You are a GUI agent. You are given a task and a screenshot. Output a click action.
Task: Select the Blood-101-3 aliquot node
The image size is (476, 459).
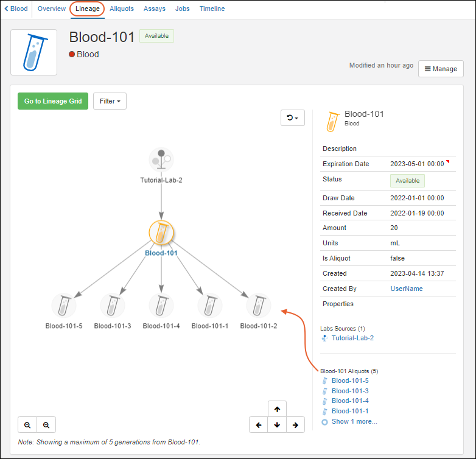113,305
